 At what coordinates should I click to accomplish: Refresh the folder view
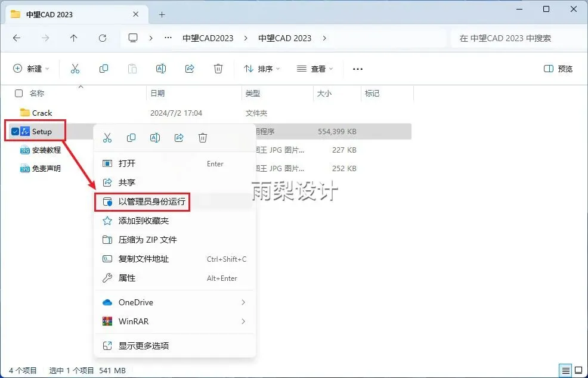(103, 38)
